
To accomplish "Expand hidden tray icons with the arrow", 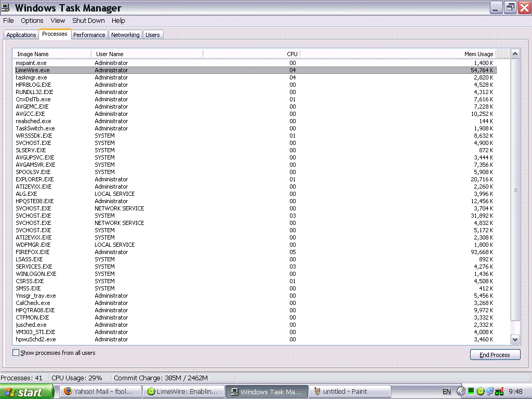I will coord(461,391).
